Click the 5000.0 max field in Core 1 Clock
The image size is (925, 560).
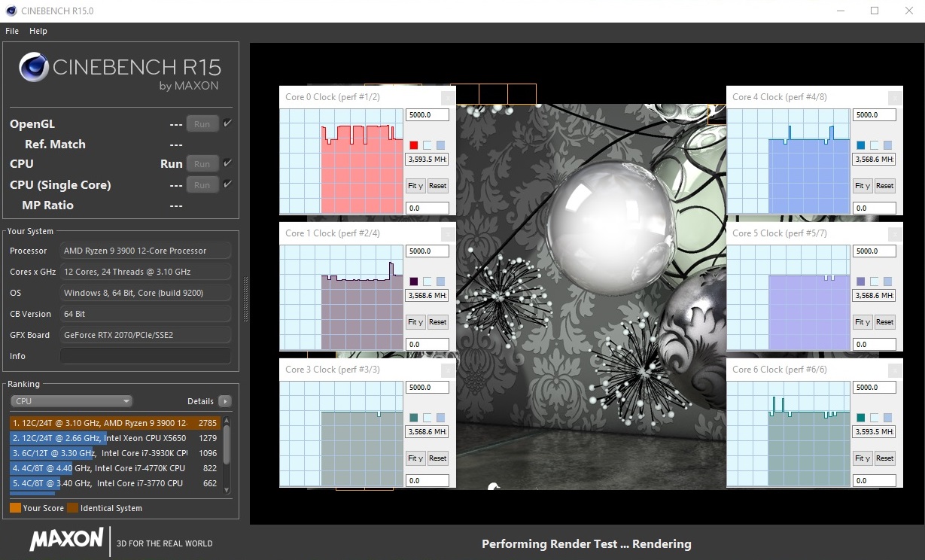point(427,251)
